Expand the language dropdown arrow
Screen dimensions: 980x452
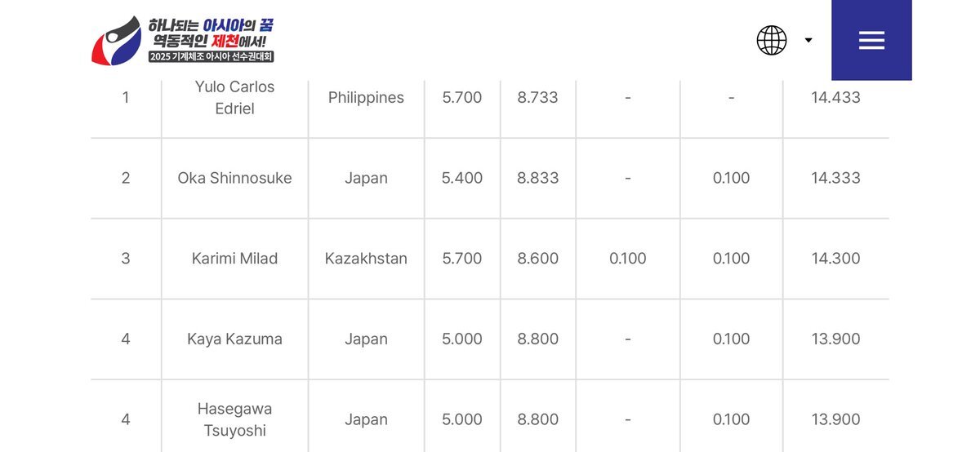(808, 40)
